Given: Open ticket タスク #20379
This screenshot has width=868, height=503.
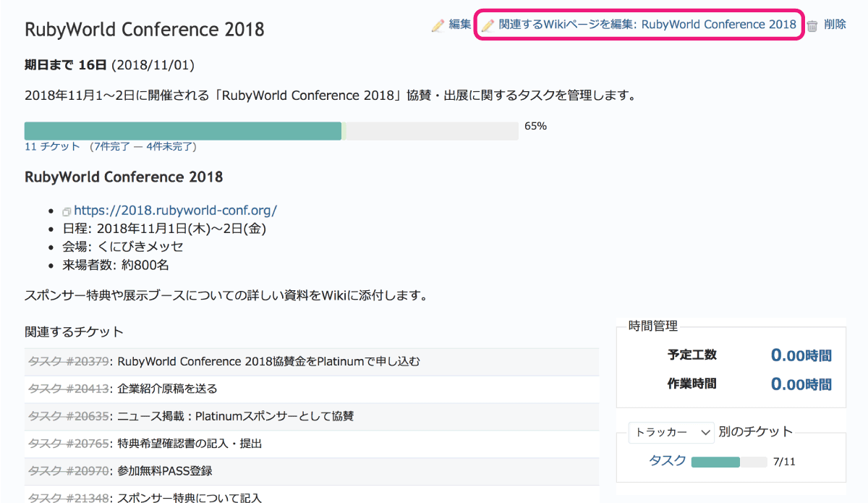Looking at the screenshot, I should 69,361.
